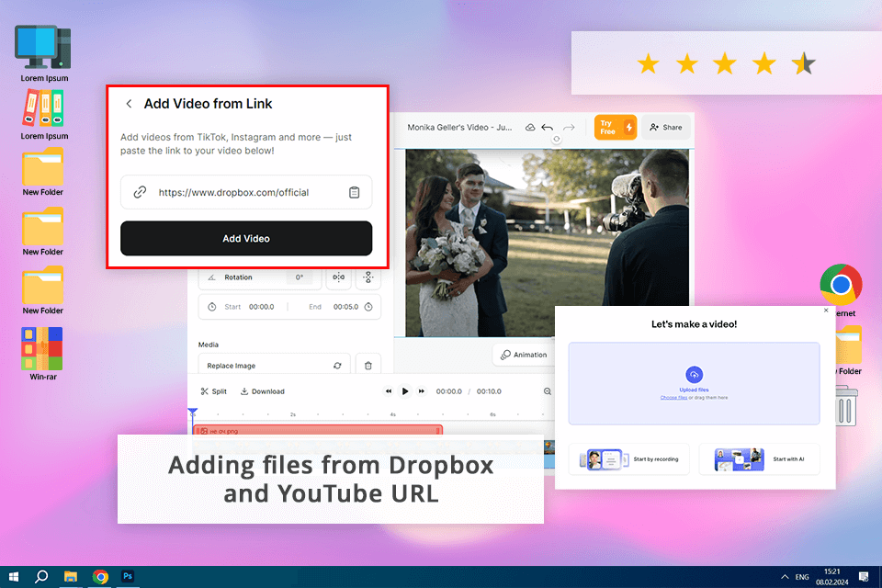Screen dimensions: 882x588
Task: Select the red image clip on timeline
Action: 318,431
